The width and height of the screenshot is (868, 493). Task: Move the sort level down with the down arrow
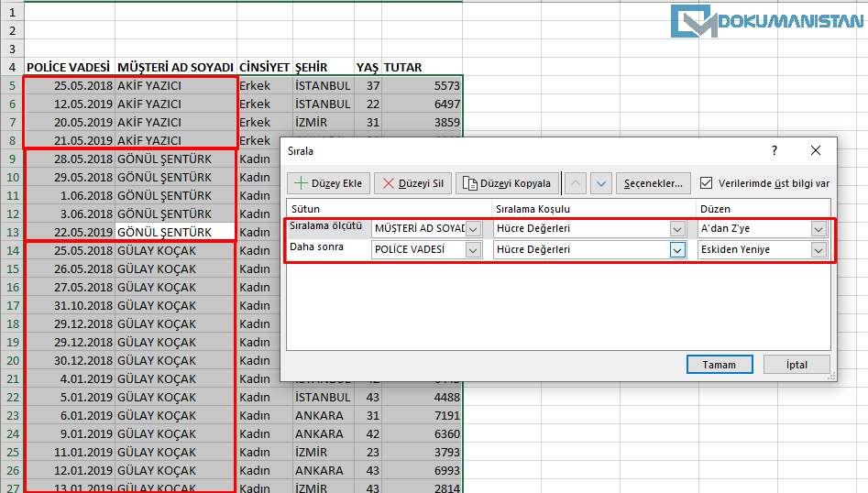(x=601, y=183)
